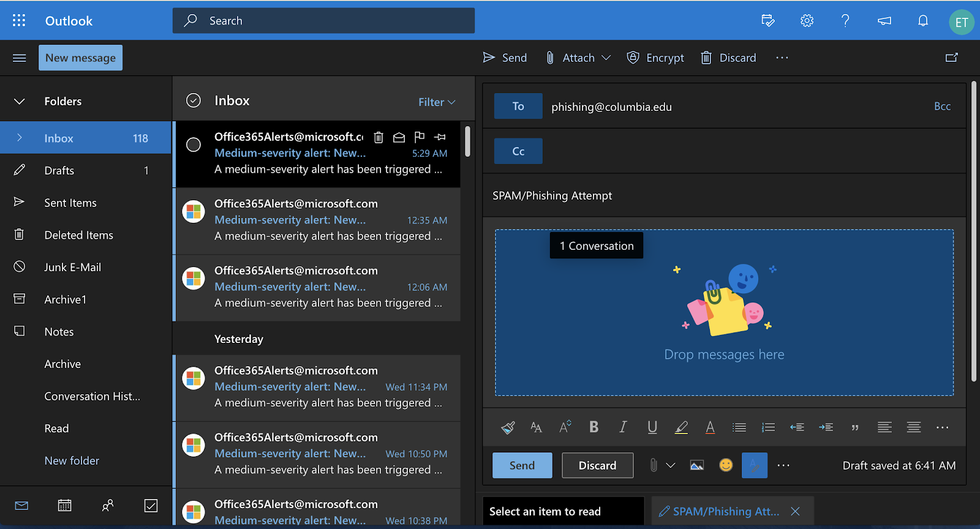Image resolution: width=980 pixels, height=529 pixels.
Task: Toggle Bold formatting
Action: [x=594, y=427]
